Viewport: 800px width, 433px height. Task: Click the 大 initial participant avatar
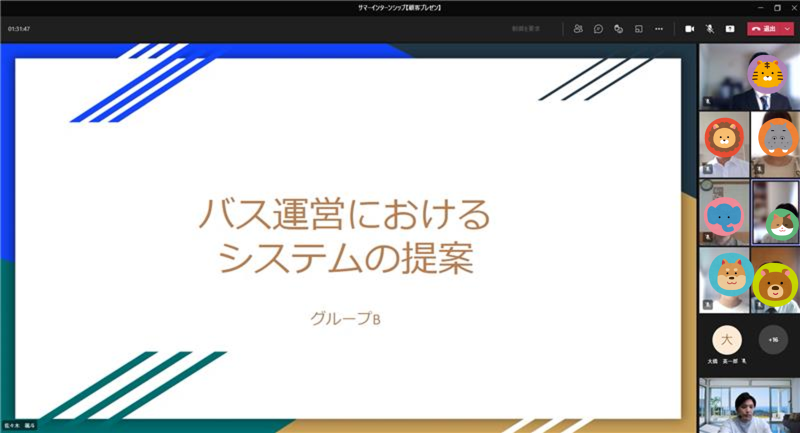[732, 339]
